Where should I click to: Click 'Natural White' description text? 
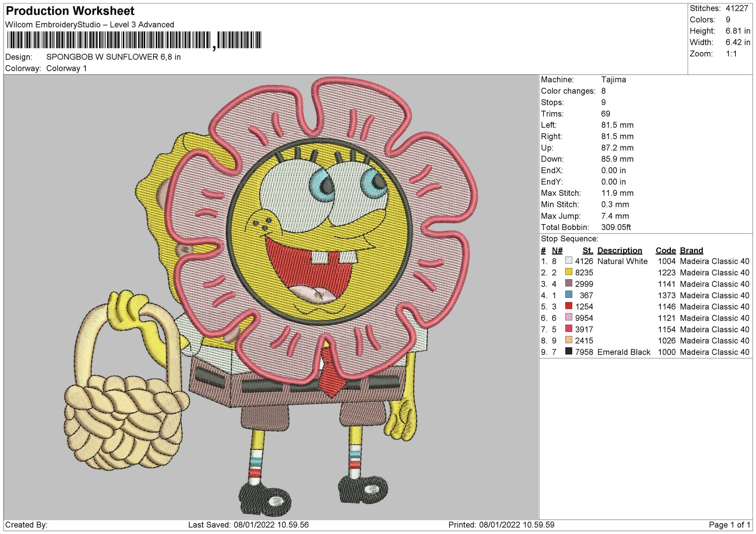(x=622, y=261)
